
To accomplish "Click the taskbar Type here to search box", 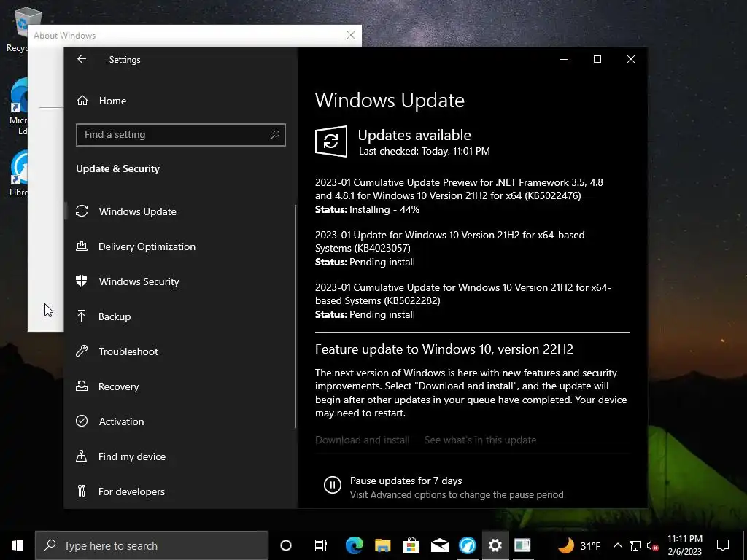I will [152, 545].
